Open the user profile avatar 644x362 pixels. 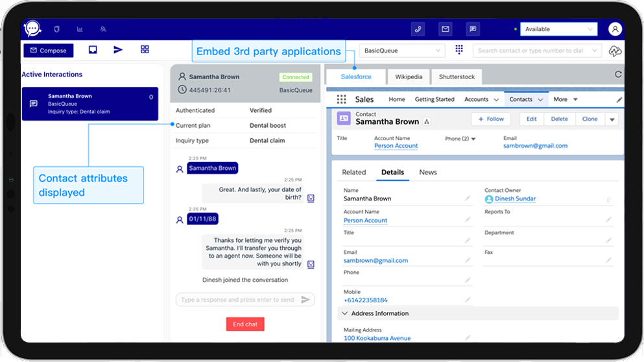pyautogui.click(x=615, y=29)
